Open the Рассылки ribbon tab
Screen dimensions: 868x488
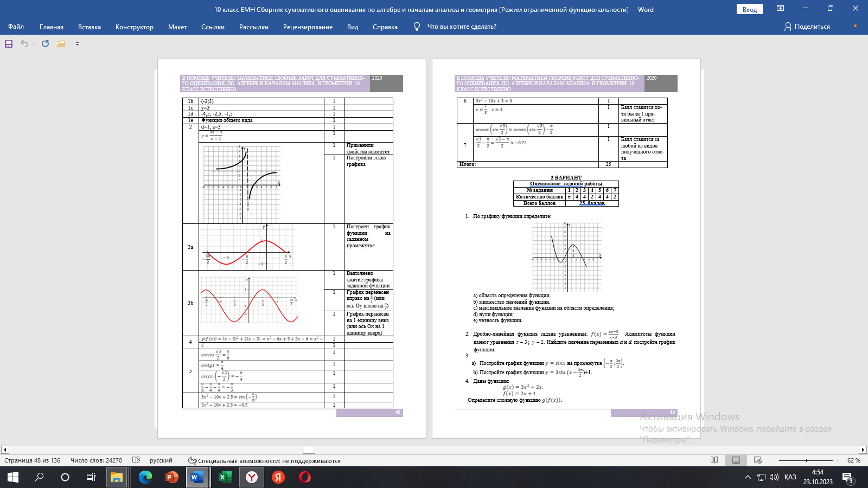tap(254, 27)
